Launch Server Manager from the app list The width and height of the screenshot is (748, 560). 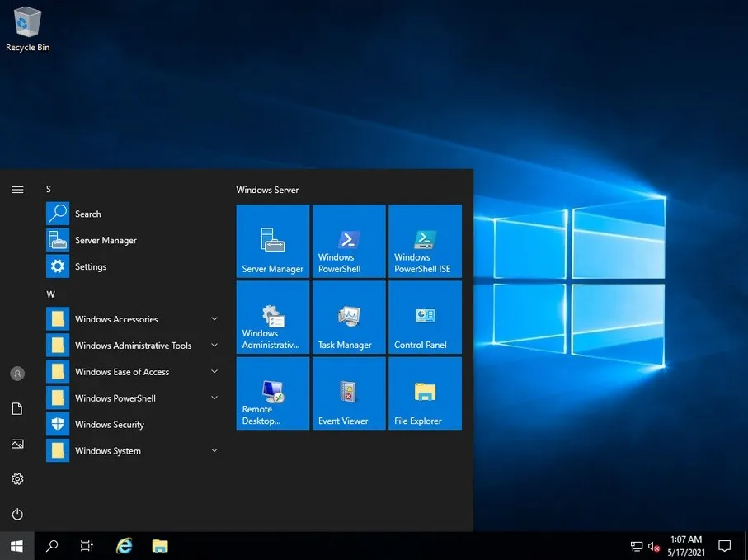pyautogui.click(x=132, y=240)
